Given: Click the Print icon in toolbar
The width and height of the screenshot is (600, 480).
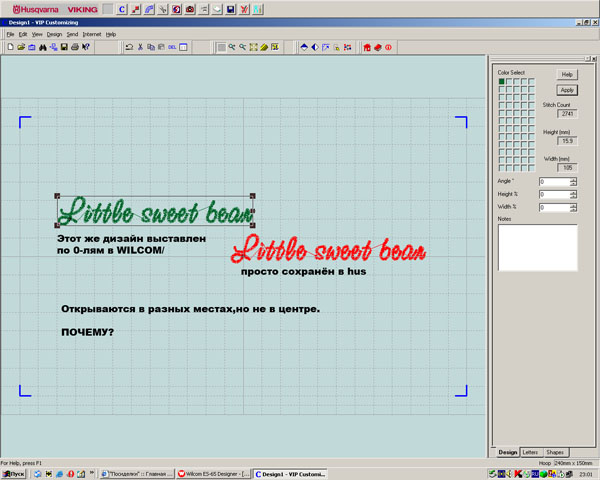Looking at the screenshot, I should coord(76,47).
